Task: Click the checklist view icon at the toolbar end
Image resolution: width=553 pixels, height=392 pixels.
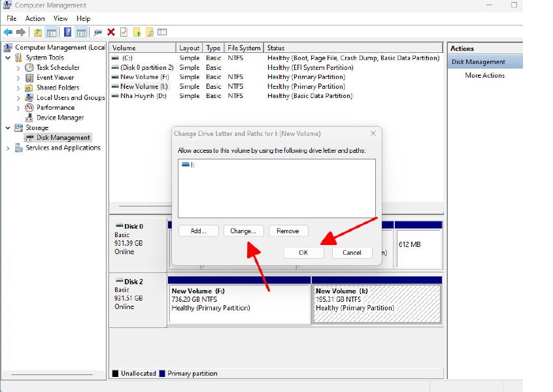Action: [162, 32]
